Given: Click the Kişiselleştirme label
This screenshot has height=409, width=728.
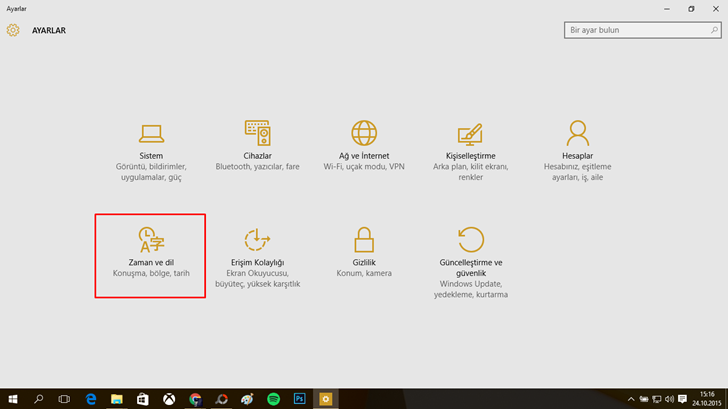Looking at the screenshot, I should (x=470, y=156).
